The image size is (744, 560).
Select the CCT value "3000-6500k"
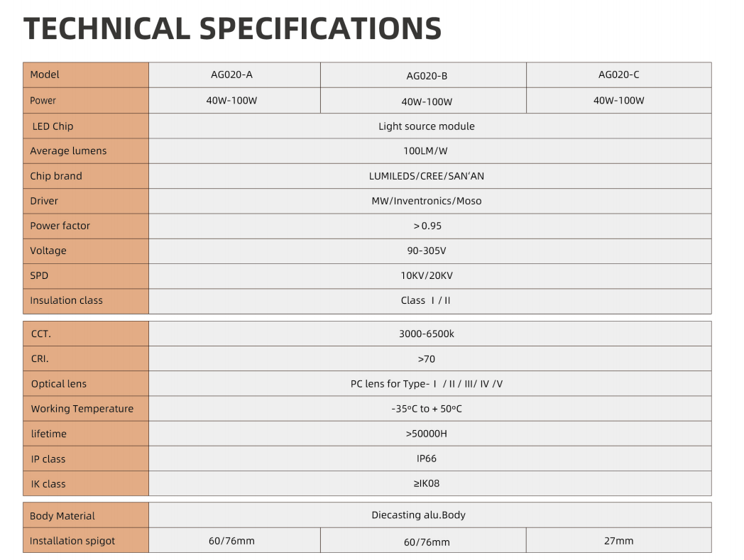pos(427,334)
